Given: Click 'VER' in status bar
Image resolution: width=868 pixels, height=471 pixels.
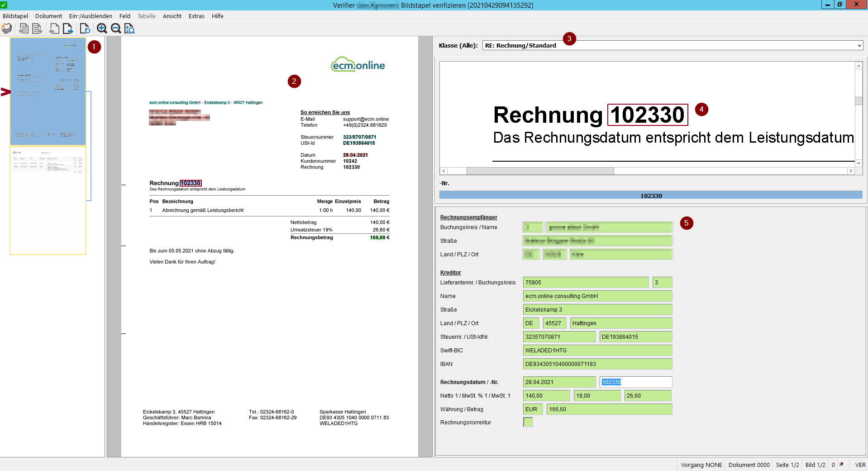Looking at the screenshot, I should coord(860,465).
